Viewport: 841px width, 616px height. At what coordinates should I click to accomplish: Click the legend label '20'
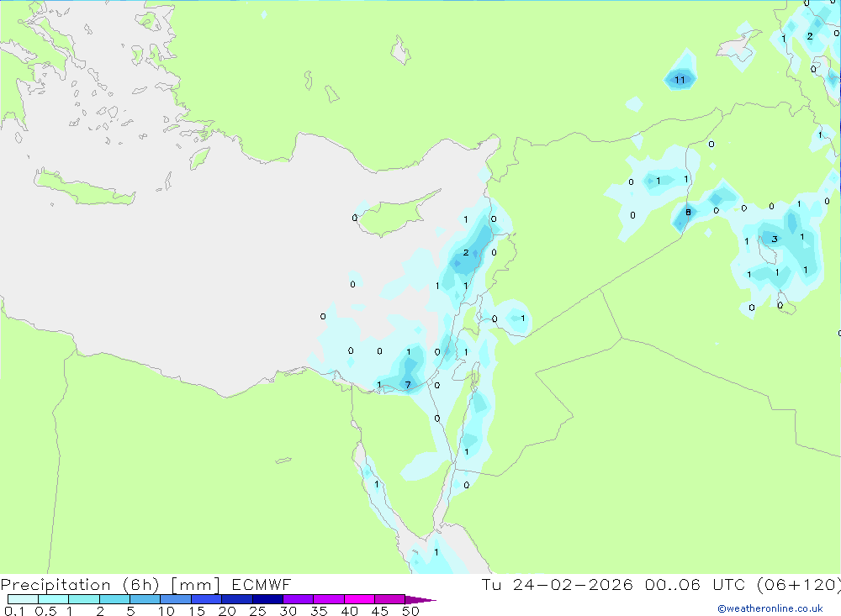(x=227, y=611)
